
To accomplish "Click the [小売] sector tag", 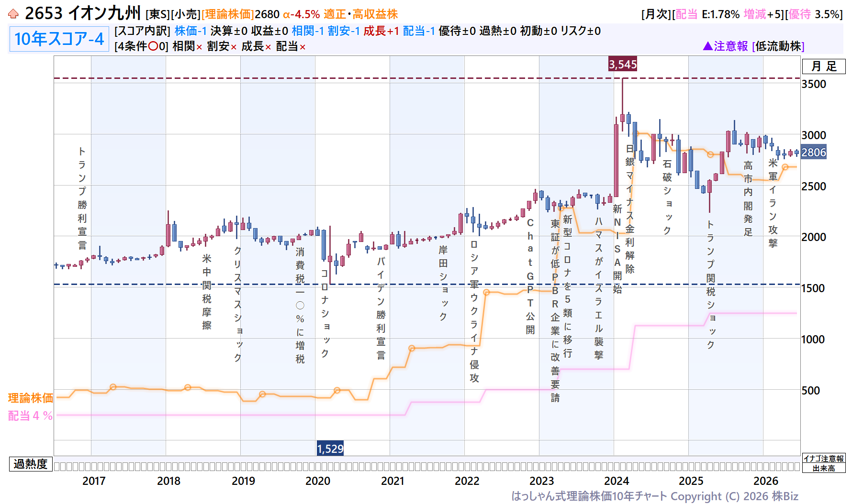I will 186,14.
